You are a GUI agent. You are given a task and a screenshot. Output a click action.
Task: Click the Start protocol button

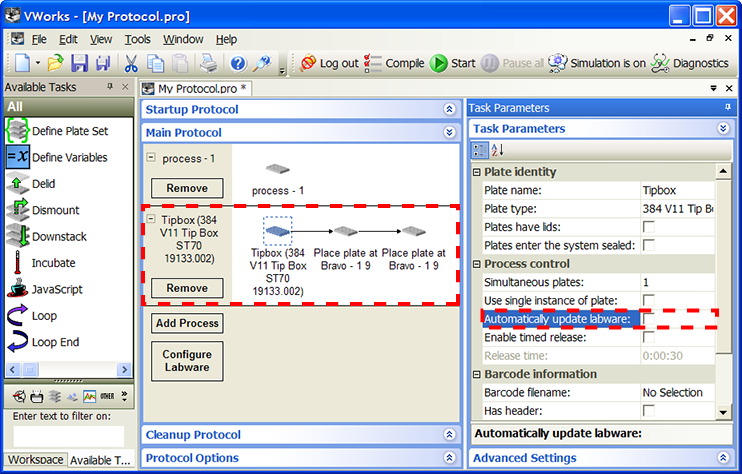coord(439,63)
